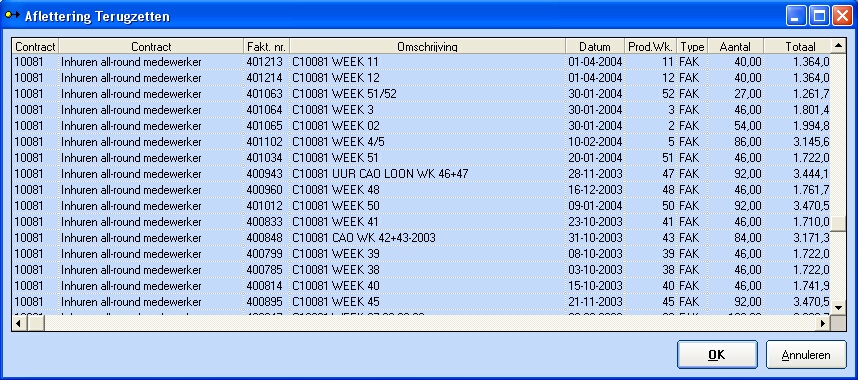This screenshot has height=380, width=858.
Task: Click date 20-01-2004
Action: [595, 158]
